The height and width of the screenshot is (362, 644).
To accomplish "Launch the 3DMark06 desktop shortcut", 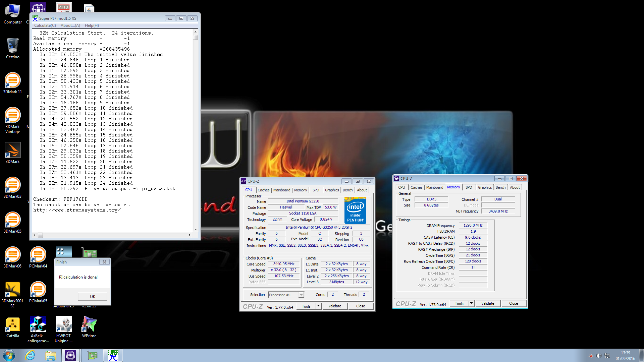I will (13, 257).
